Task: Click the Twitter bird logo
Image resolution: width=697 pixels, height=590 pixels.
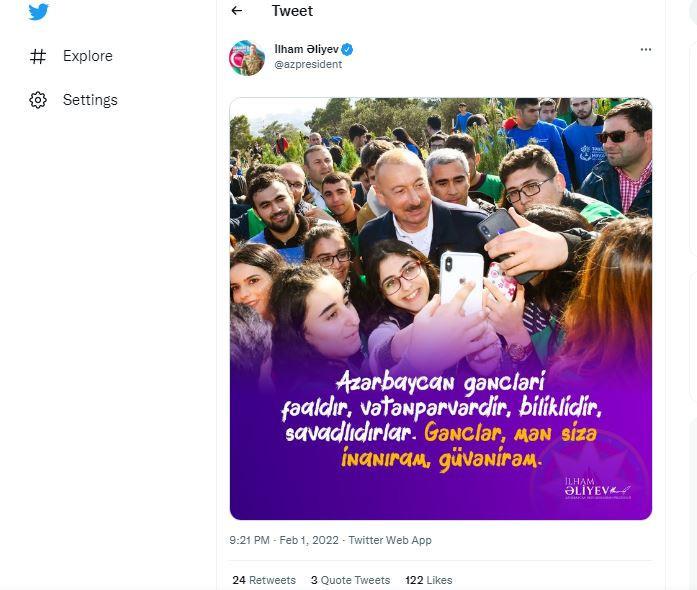Action: click(38, 12)
